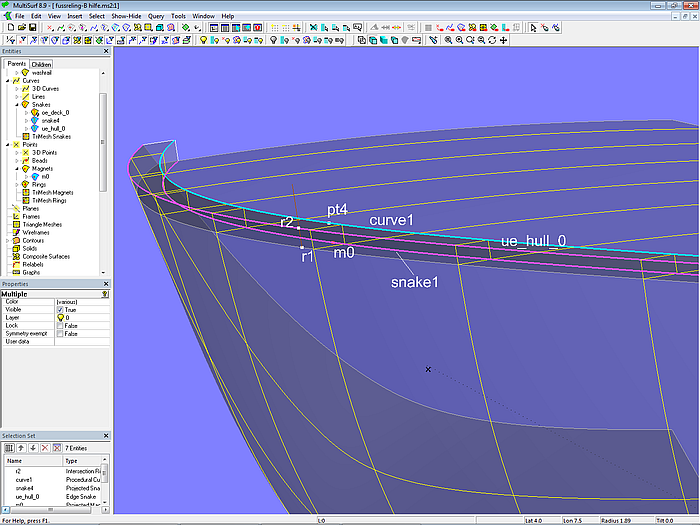Click the Color property value field

80,301
